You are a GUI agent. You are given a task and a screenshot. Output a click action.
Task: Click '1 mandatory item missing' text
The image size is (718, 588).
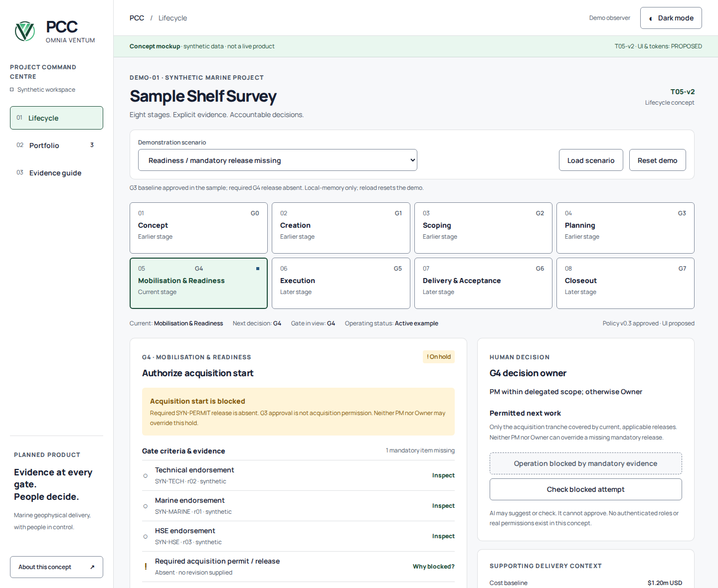420,450
